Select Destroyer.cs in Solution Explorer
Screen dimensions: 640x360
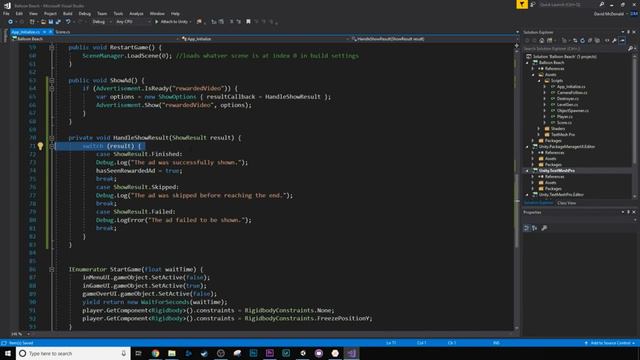coord(568,99)
